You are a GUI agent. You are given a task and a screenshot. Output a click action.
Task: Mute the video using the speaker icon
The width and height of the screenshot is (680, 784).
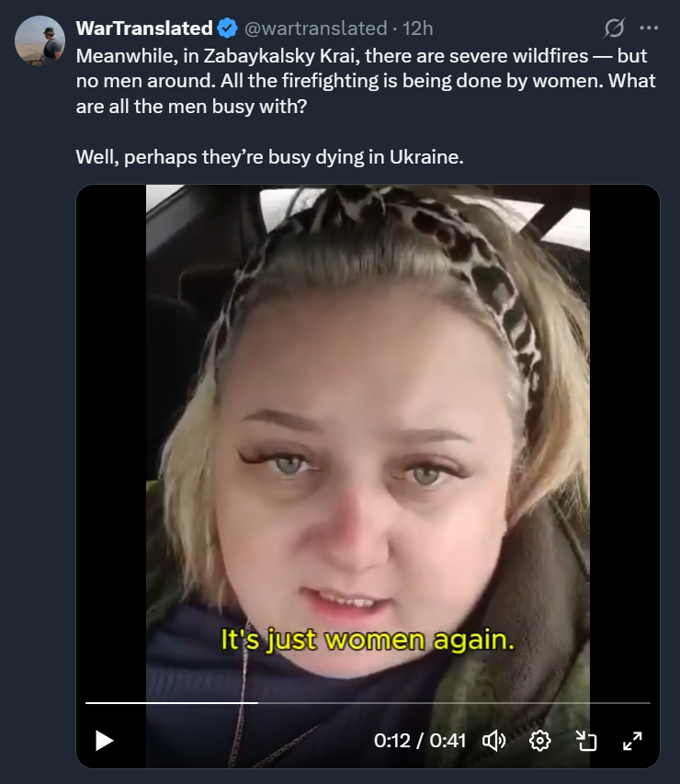(494, 741)
